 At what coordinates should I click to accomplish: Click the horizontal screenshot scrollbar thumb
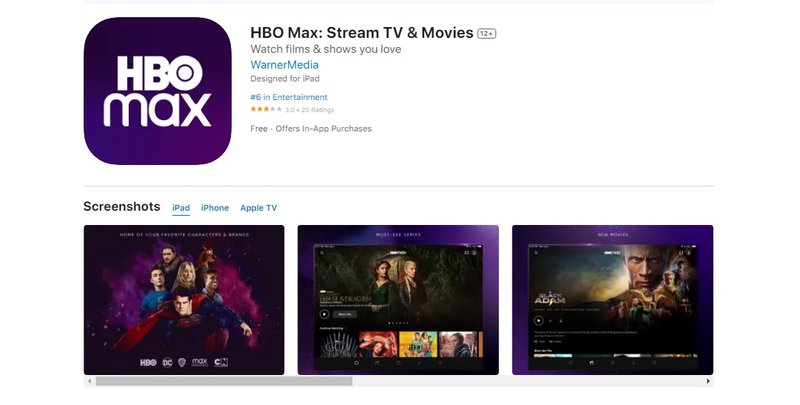[x=224, y=381]
